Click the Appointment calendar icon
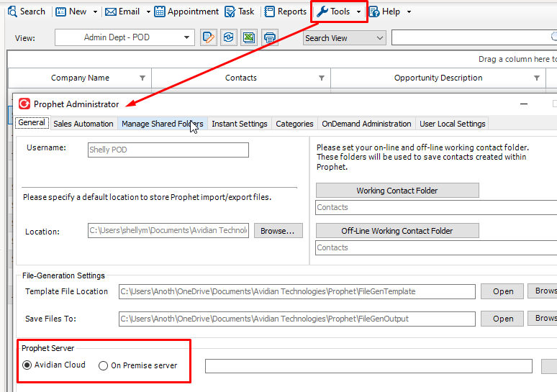557x392 pixels. tap(160, 12)
